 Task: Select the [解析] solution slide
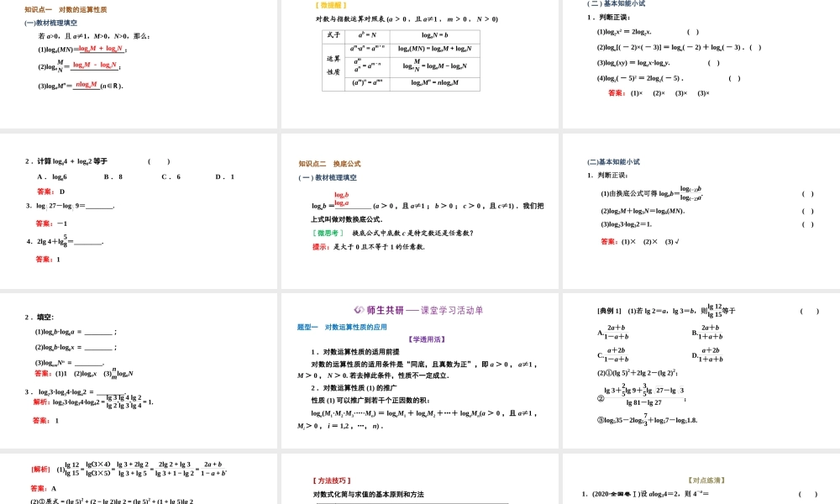click(139, 479)
